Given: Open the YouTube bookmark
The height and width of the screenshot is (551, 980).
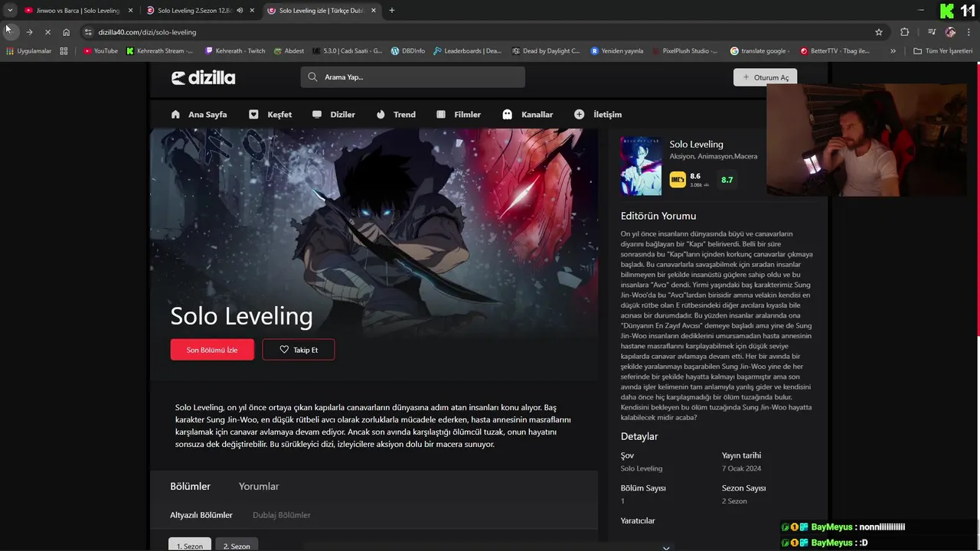Looking at the screenshot, I should [x=101, y=51].
